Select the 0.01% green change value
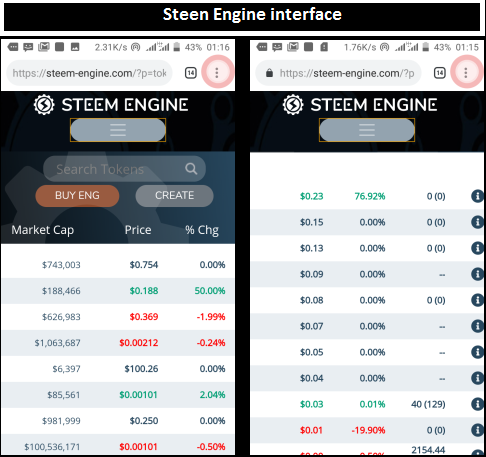This screenshot has width=486, height=457. coord(372,404)
